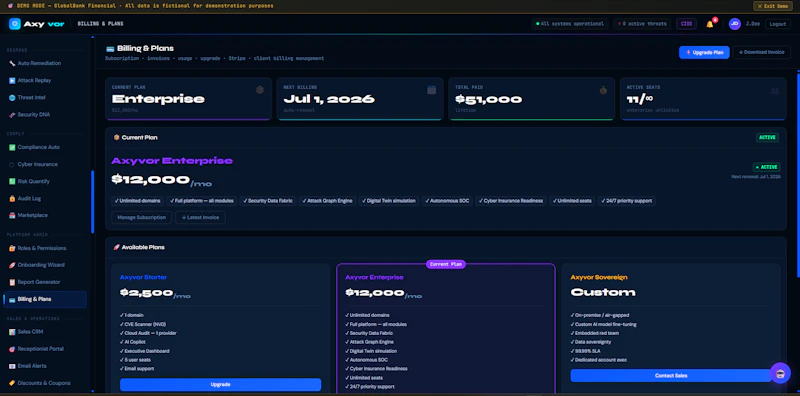The width and height of the screenshot is (800, 396).
Task: Click the CISO role badge
Action: 686,24
